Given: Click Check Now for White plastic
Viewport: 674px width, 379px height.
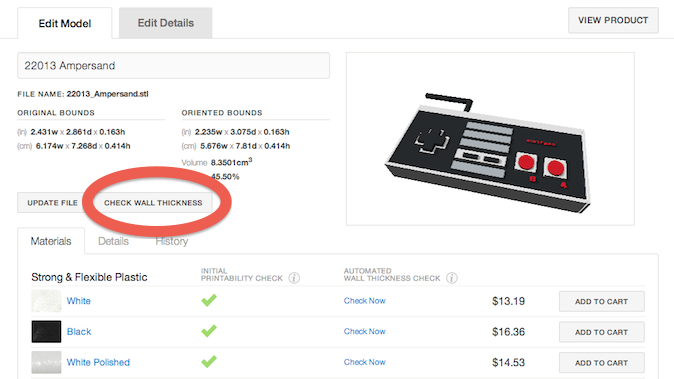Looking at the screenshot, I should coord(365,301).
